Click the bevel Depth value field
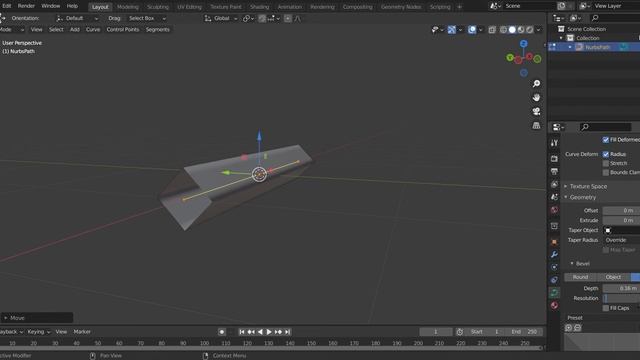Image resolution: width=640 pixels, height=360 pixels. point(621,288)
